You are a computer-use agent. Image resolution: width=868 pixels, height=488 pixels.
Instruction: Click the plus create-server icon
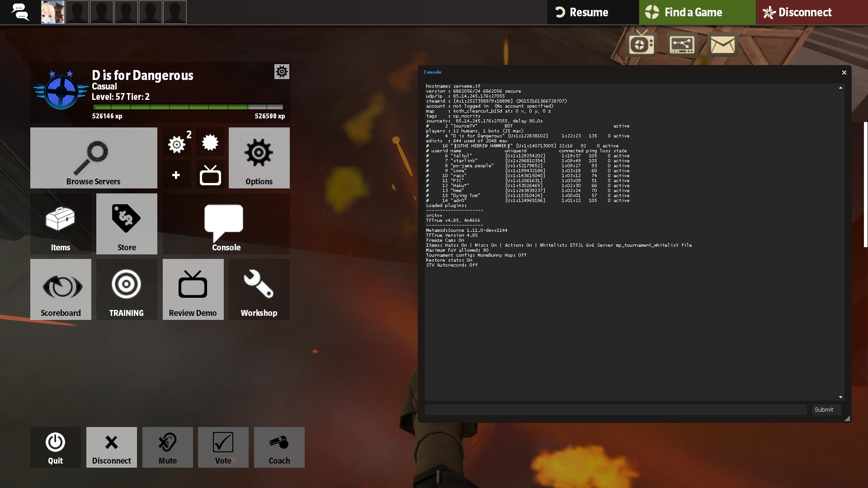point(177,175)
